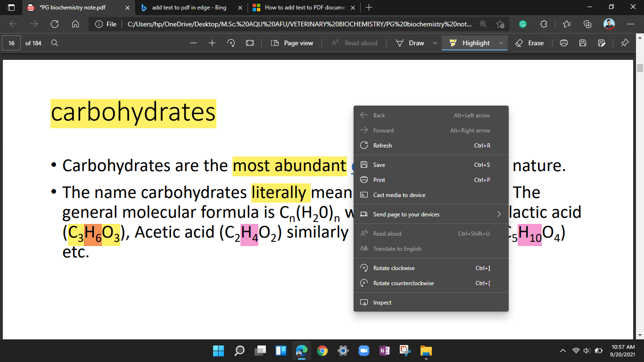The height and width of the screenshot is (362, 644).
Task: Switch the Page view layout
Action: (x=292, y=43)
